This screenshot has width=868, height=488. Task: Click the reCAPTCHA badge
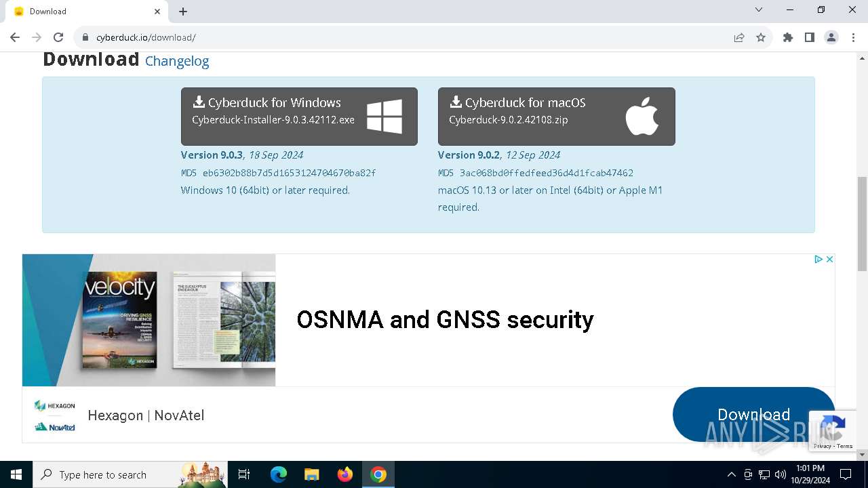[831, 430]
